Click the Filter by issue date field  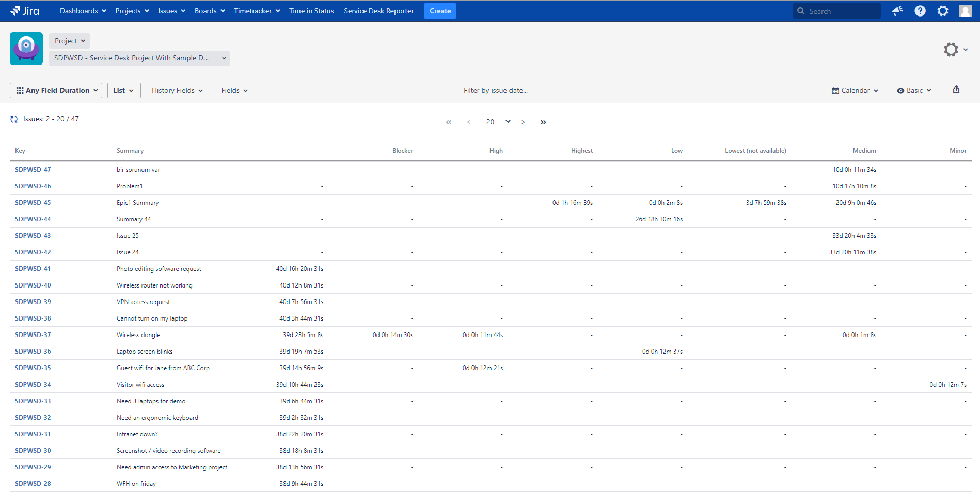point(495,90)
